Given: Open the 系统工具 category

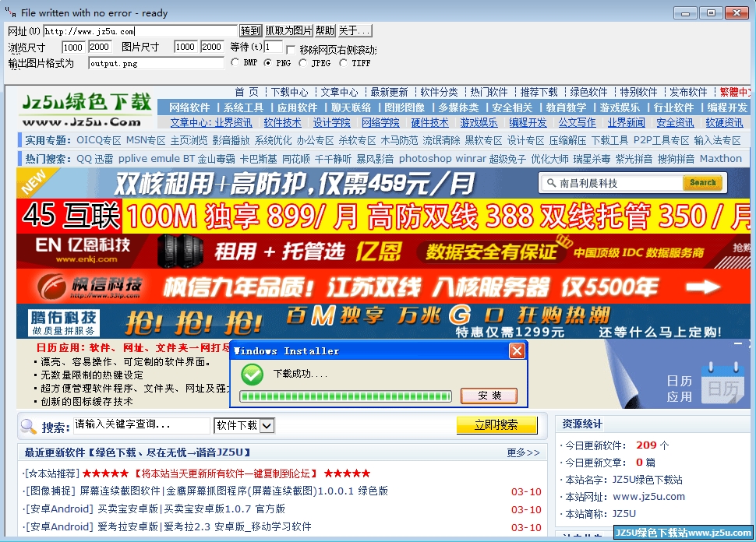Looking at the screenshot, I should pyautogui.click(x=243, y=107).
